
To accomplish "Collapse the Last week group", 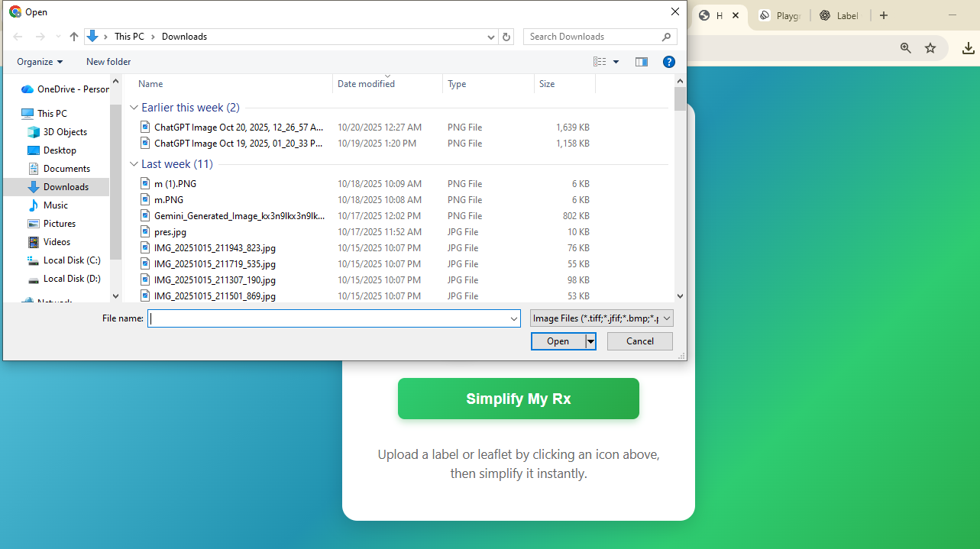I will point(134,164).
